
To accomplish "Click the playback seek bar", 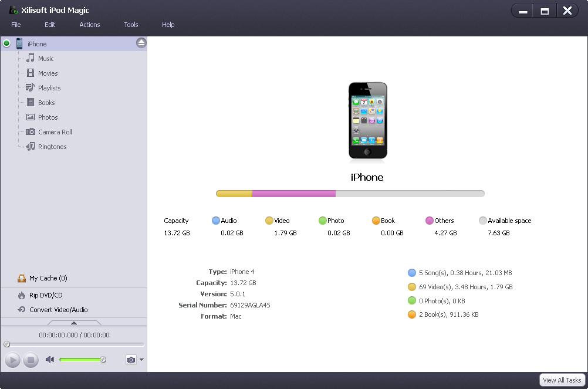I will click(x=74, y=344).
